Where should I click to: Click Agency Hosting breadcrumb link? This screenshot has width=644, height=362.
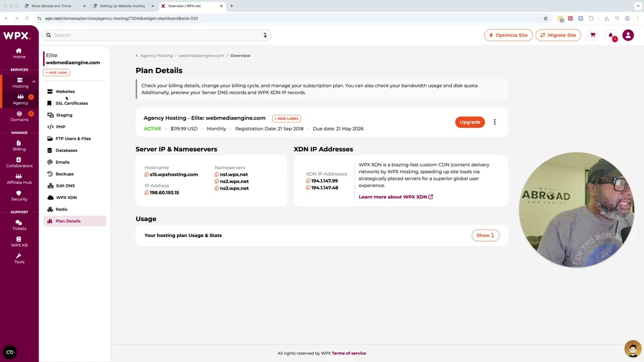coord(156,55)
